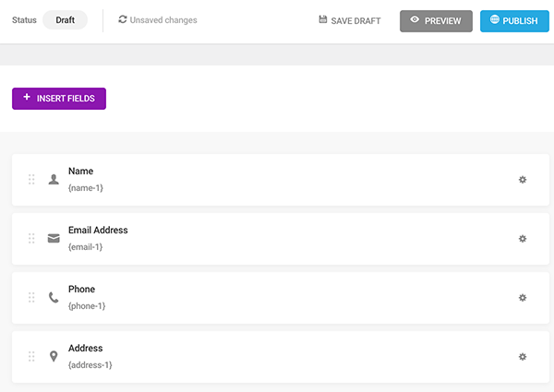
Task: Click the envelope icon on Email field
Action: (x=54, y=239)
